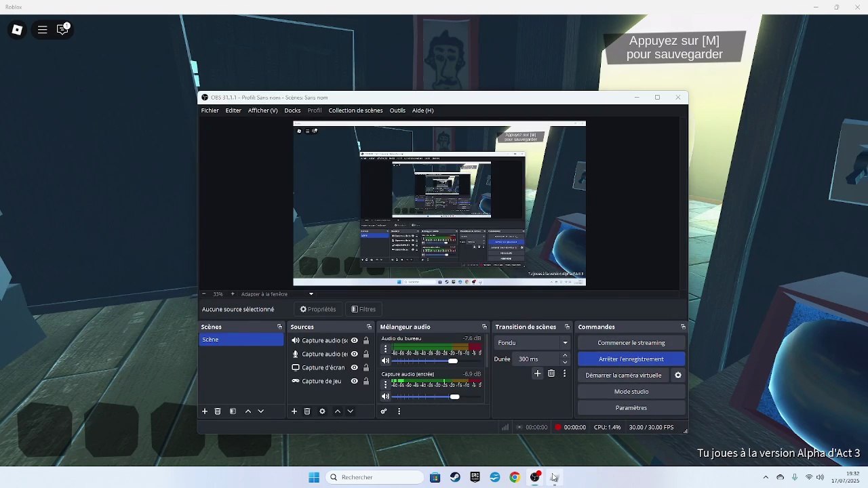Toggle visibility of microphone Capture audio source
This screenshot has height=488, width=868.
pos(354,354)
